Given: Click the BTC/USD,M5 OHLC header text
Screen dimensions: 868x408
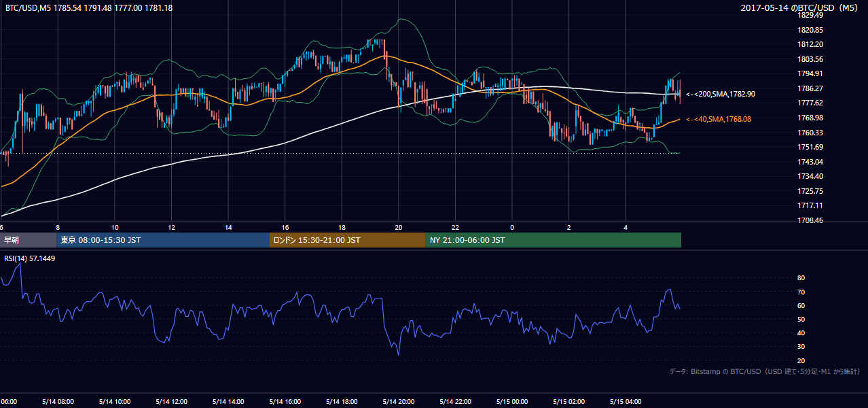Looking at the screenshot, I should [89, 7].
